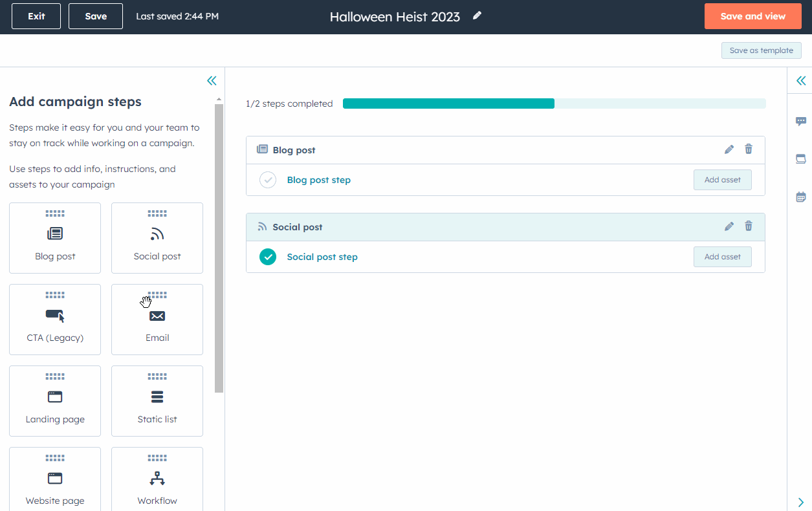This screenshot has height=511, width=812.
Task: Click bottom-right chevron arrow
Action: point(800,502)
